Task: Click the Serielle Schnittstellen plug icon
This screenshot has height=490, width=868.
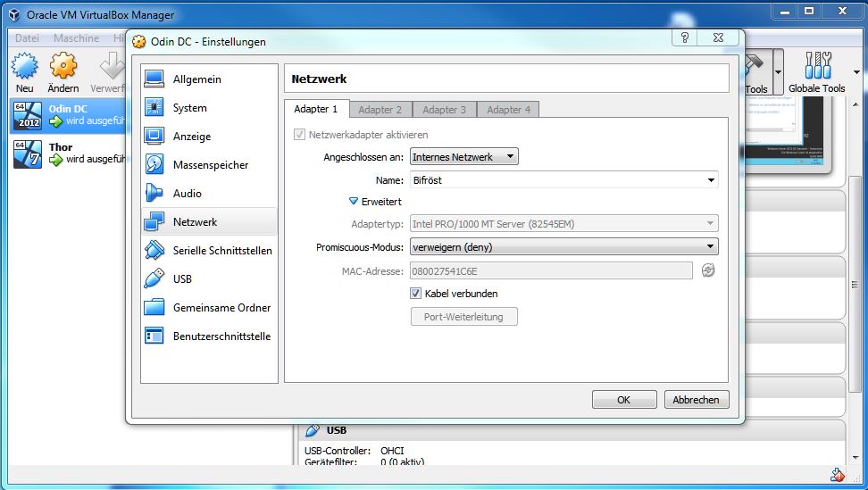Action: (154, 250)
